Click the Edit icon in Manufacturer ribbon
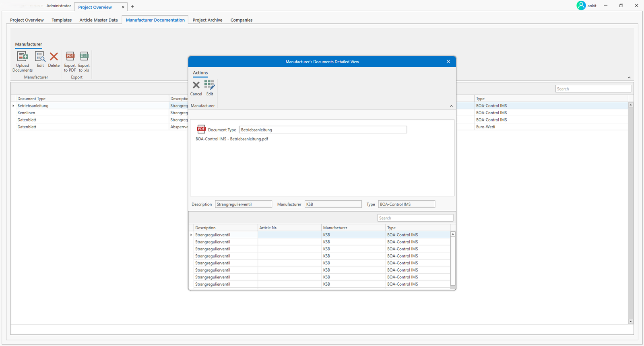Image resolution: width=644 pixels, height=346 pixels. pyautogui.click(x=40, y=57)
